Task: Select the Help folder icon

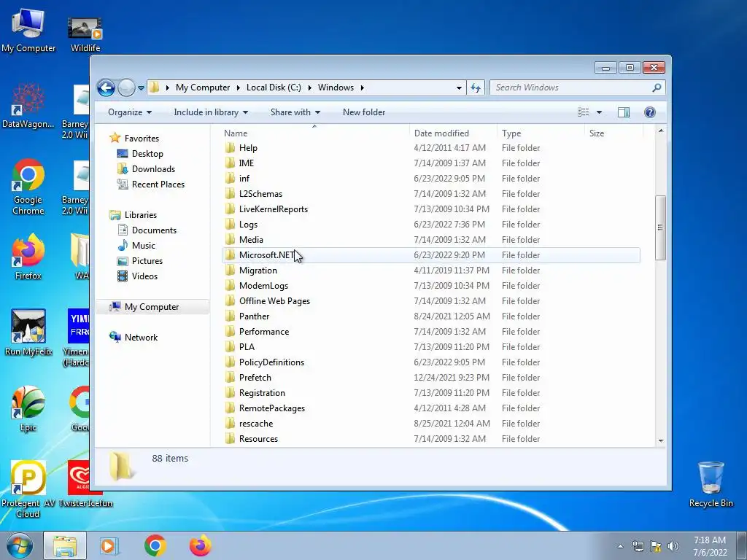Action: (x=230, y=148)
